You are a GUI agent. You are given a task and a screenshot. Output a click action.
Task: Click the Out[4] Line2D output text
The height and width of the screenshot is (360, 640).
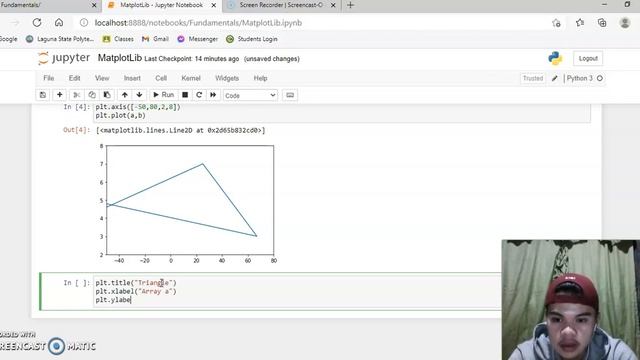coord(180,130)
